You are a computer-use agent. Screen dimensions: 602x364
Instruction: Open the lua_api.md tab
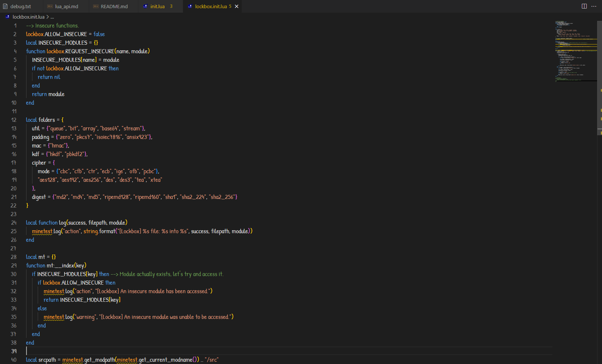click(67, 6)
